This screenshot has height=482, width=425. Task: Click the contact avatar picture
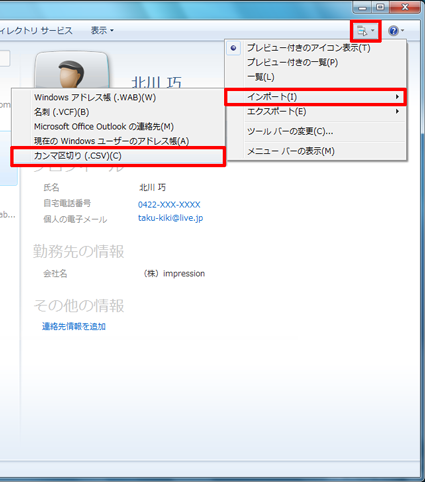pyautogui.click(x=72, y=70)
